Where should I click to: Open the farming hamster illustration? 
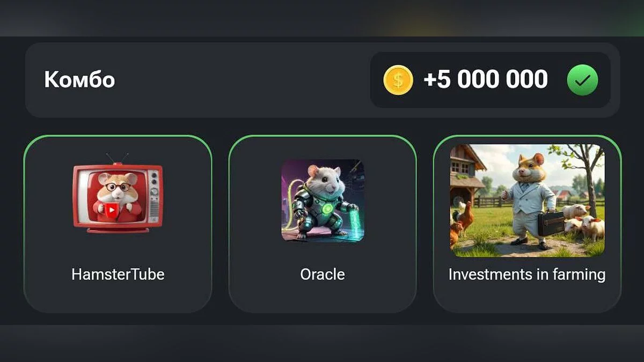(x=527, y=200)
